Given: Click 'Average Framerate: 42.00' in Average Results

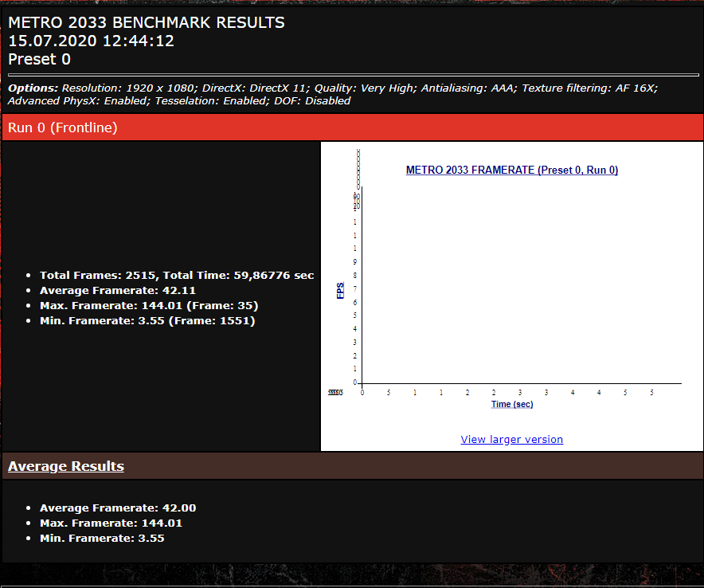Looking at the screenshot, I should [118, 508].
